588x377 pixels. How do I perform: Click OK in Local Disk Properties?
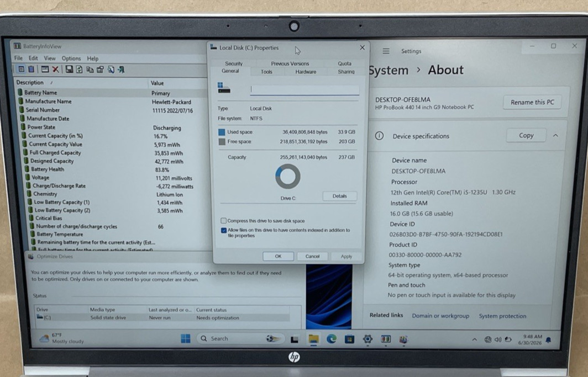(279, 256)
